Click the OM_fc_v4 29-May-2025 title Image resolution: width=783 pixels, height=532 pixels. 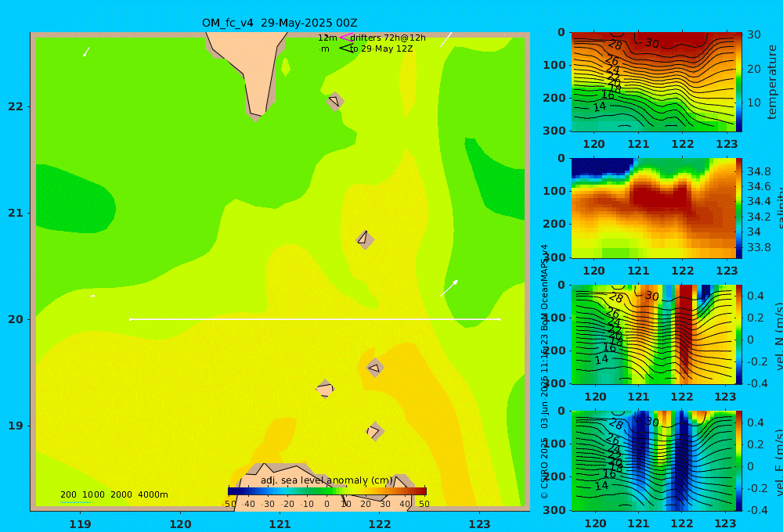280,23
